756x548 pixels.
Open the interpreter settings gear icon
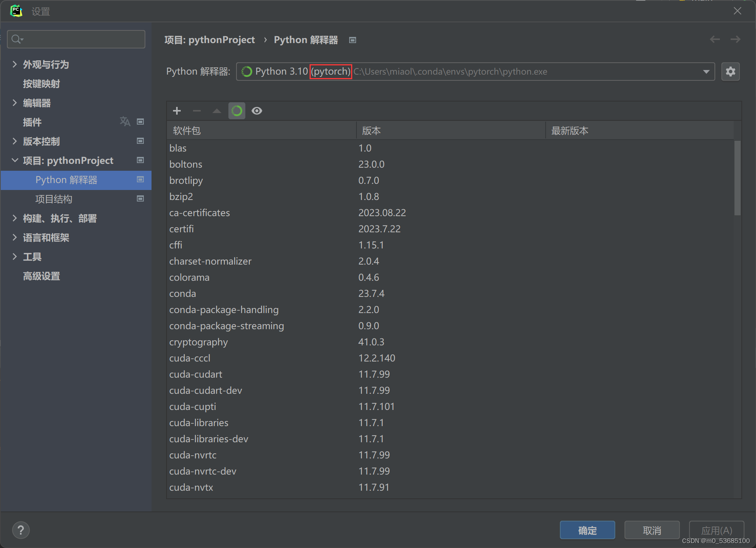click(730, 72)
